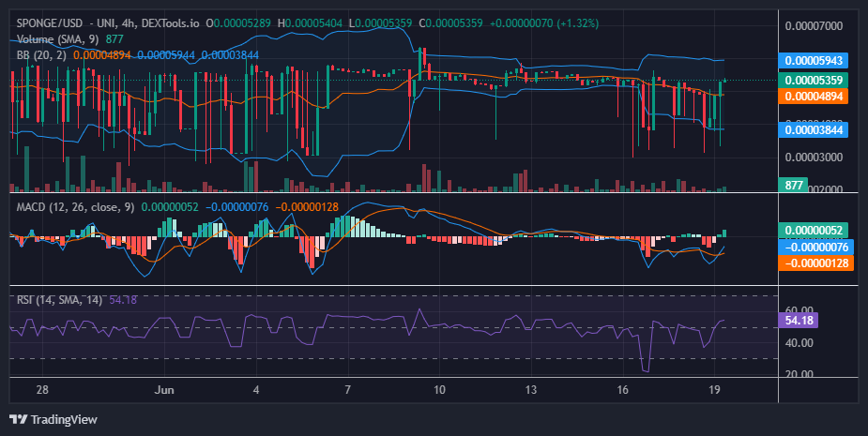
Task: Click the SPONGE/USD symbol title
Action: [50, 23]
